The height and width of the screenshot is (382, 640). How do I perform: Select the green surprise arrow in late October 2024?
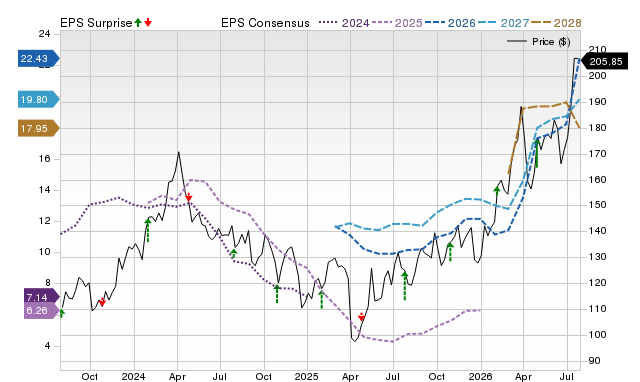coord(277,294)
